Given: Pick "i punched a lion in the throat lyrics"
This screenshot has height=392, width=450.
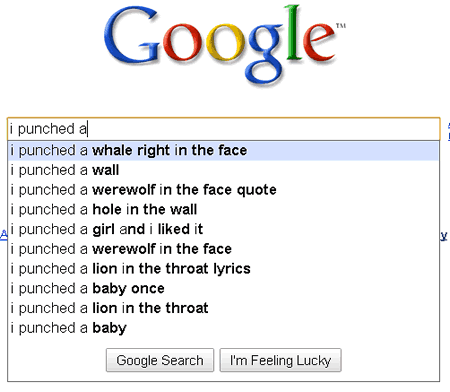Looking at the screenshot, I should coord(223,269).
